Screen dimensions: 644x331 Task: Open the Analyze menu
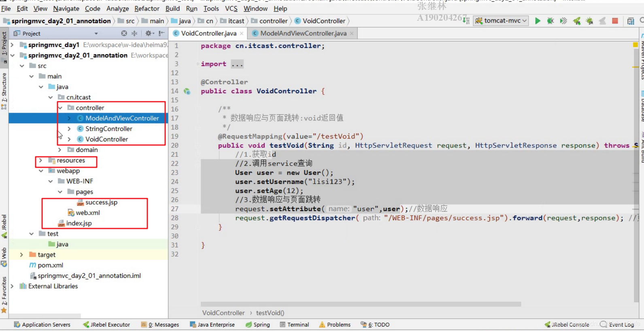tap(117, 8)
